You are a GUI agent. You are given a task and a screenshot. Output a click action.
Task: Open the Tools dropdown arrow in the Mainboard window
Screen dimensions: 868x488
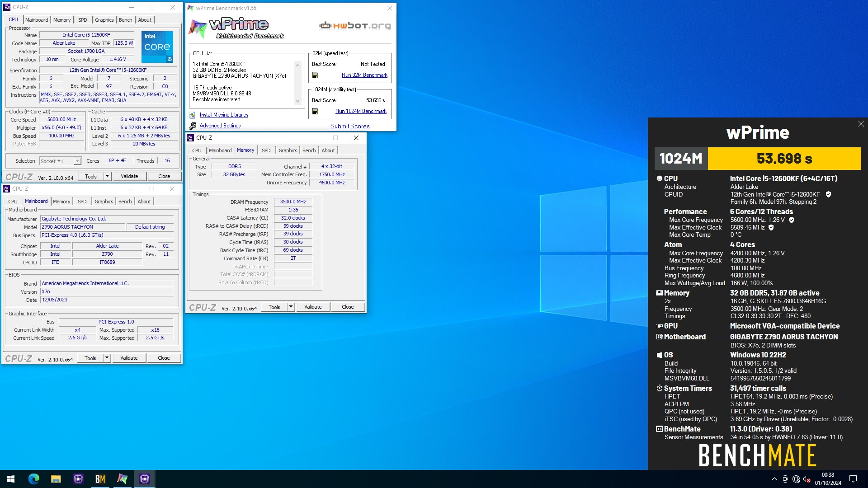click(x=107, y=358)
